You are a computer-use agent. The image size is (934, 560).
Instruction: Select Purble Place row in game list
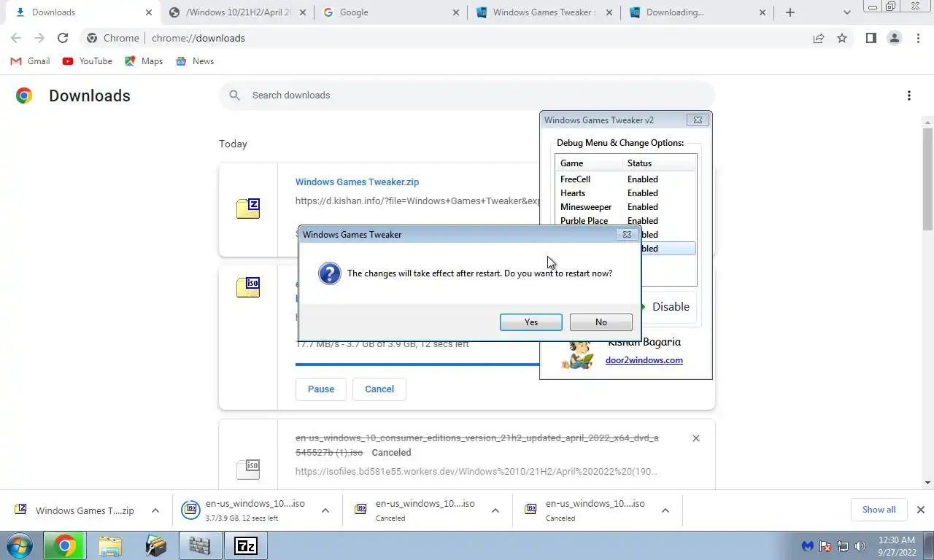tap(625, 220)
